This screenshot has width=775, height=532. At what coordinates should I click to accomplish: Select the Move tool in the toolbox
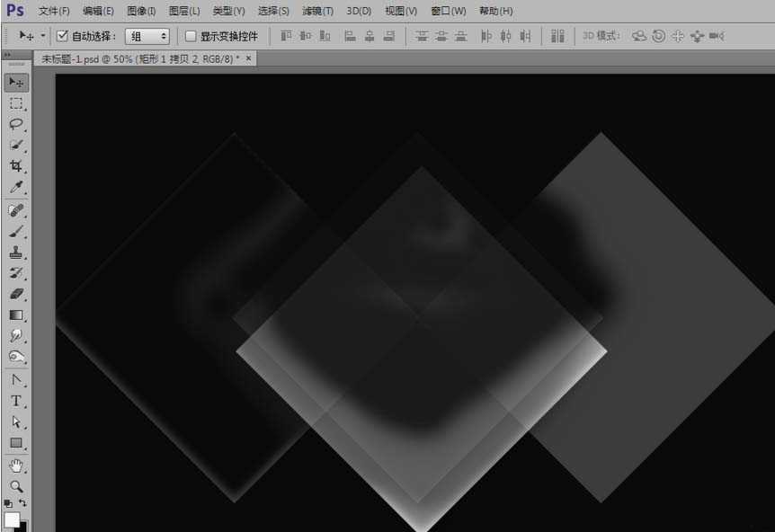pos(16,83)
